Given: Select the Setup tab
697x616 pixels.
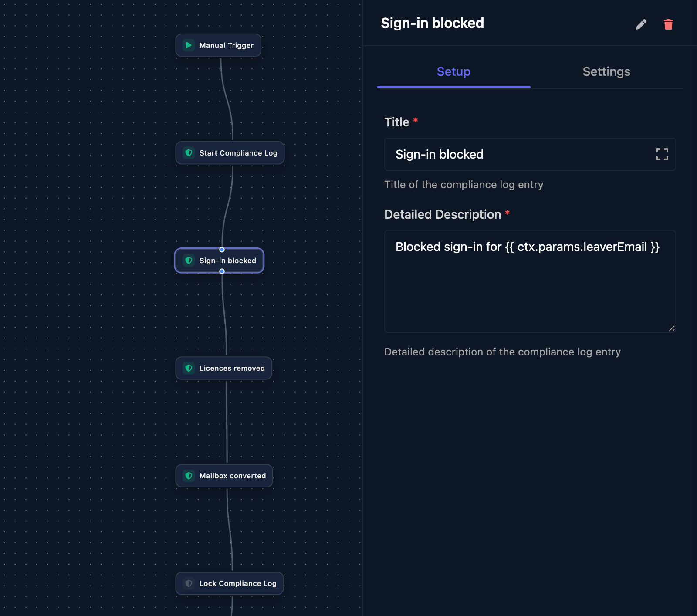Looking at the screenshot, I should point(453,72).
